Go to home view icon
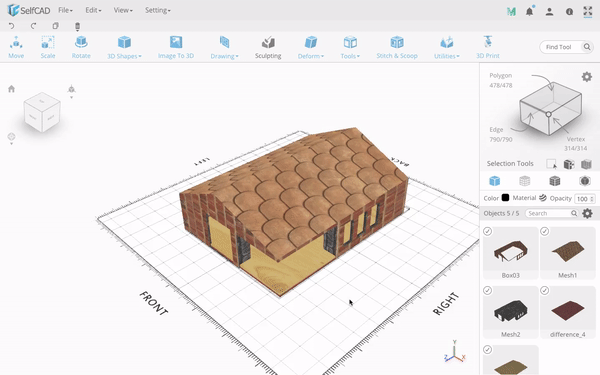This screenshot has height=375, width=600. (11, 89)
